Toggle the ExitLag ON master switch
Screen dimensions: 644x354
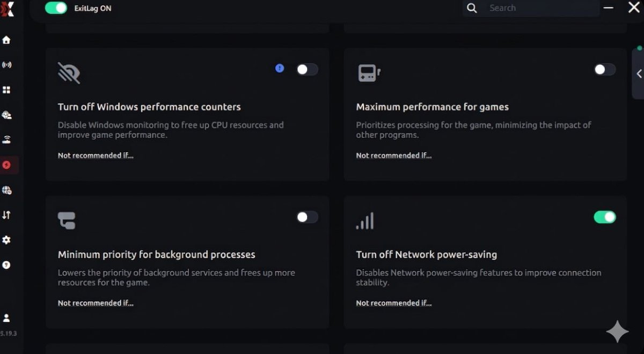point(56,8)
